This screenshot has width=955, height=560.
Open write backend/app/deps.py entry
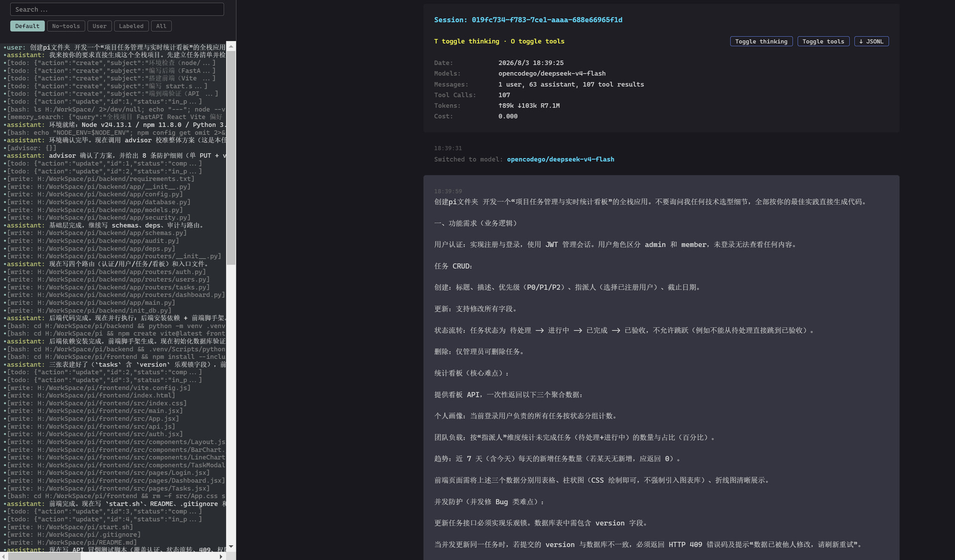91,249
